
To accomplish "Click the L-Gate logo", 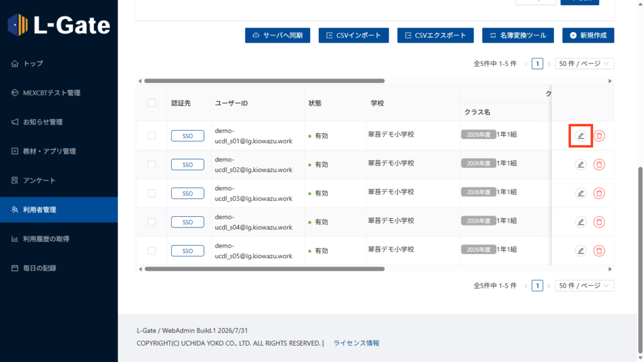I will 58,25.
